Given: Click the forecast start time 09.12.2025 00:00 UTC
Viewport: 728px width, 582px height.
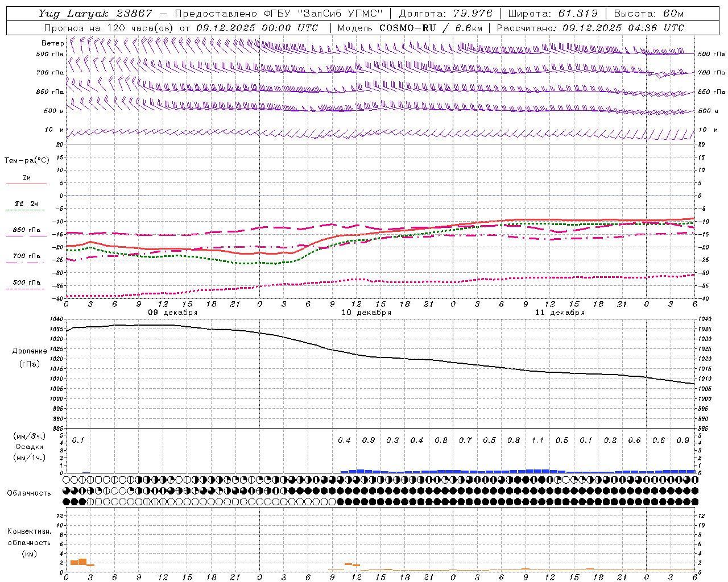Looking at the screenshot, I should 257,28.
